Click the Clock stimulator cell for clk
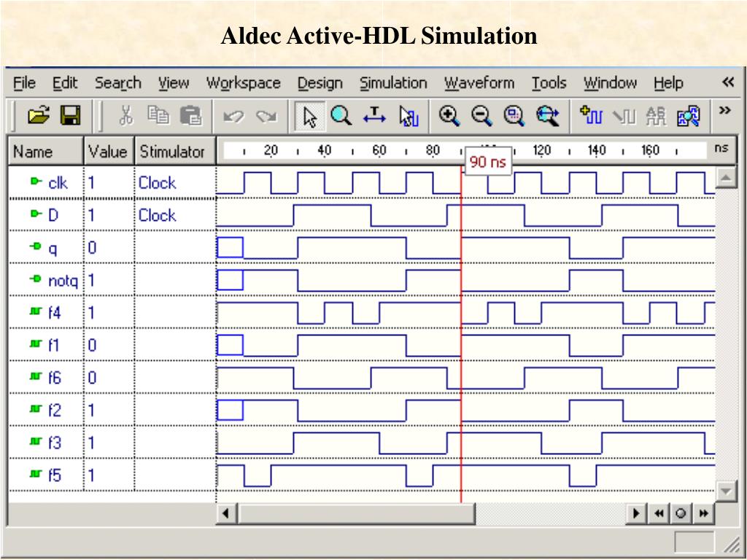 click(x=175, y=182)
